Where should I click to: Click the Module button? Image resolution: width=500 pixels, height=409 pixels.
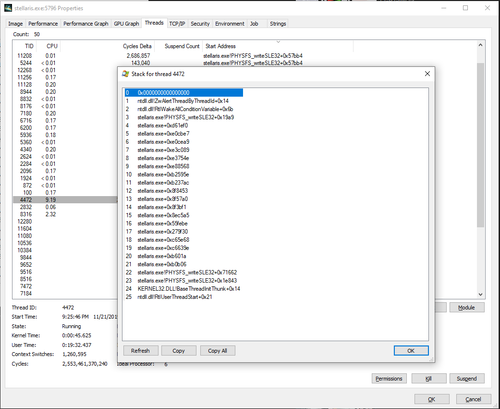tap(467, 308)
